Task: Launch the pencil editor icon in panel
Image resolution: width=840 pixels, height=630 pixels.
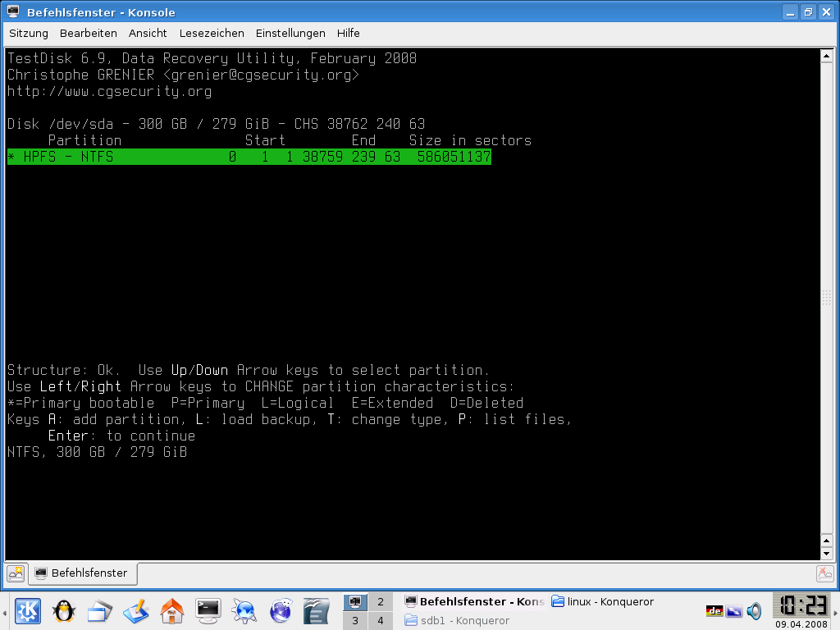Action: [135, 611]
